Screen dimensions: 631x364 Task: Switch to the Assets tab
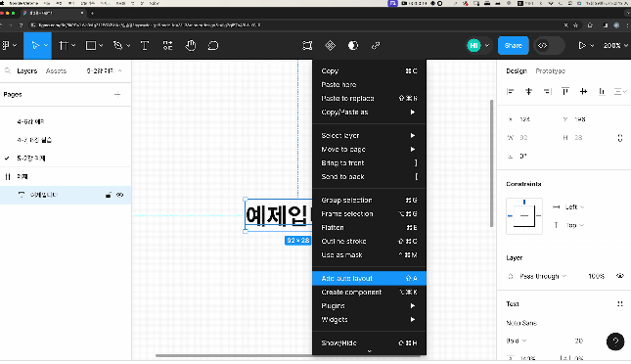pyautogui.click(x=56, y=70)
